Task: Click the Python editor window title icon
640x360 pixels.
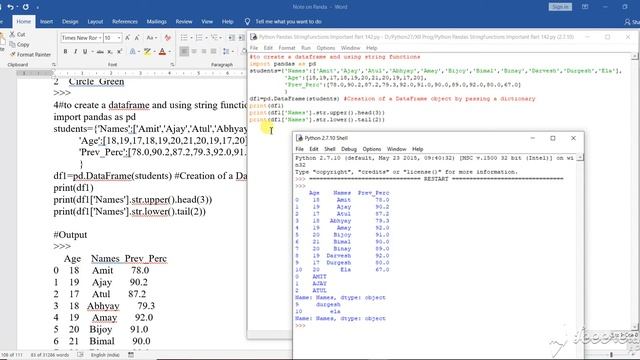Action: click(253, 37)
